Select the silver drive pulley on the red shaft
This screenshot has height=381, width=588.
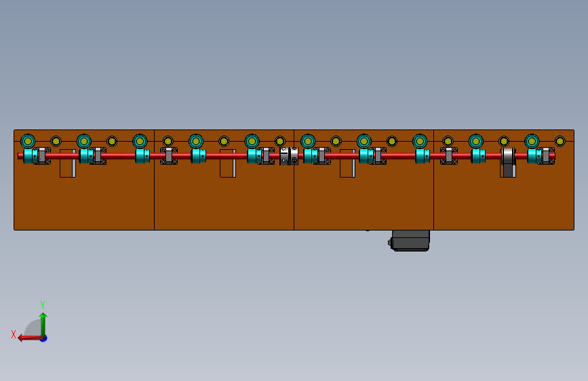tap(508, 156)
